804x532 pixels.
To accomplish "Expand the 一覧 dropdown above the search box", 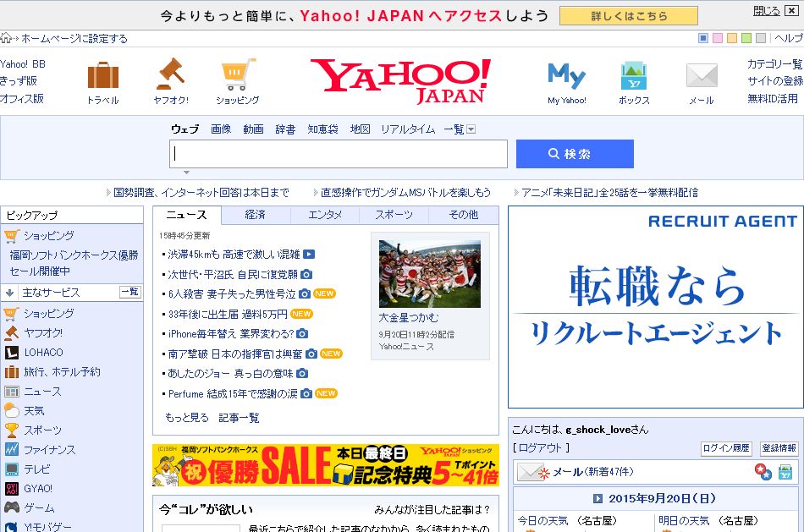I will (471, 129).
